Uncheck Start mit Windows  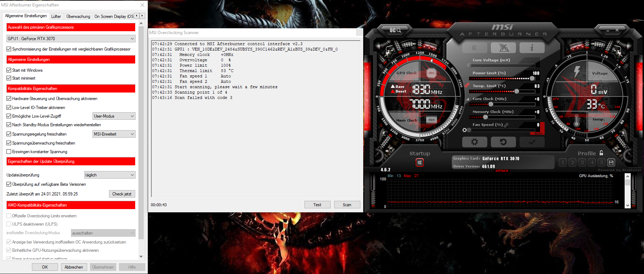pos(9,70)
